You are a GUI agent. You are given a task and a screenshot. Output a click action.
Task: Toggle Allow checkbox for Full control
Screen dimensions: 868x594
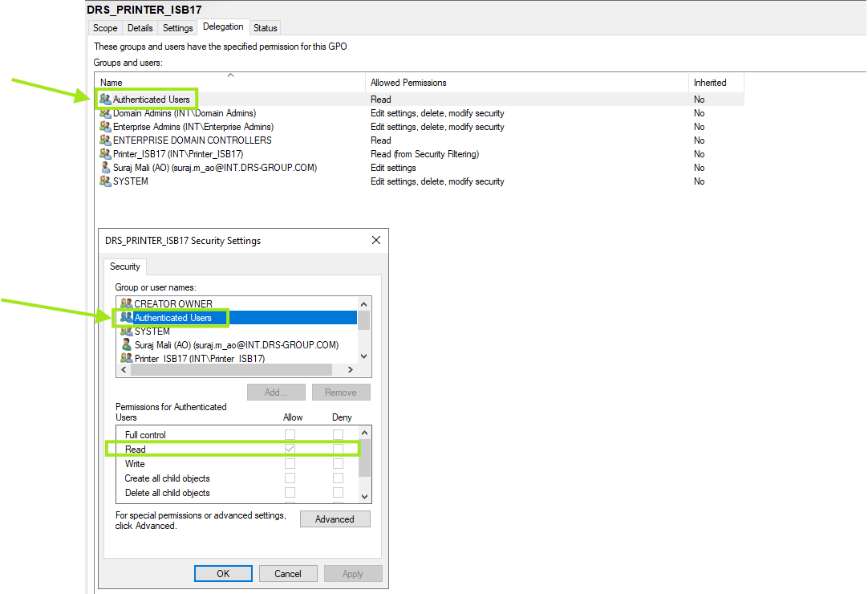pos(290,435)
